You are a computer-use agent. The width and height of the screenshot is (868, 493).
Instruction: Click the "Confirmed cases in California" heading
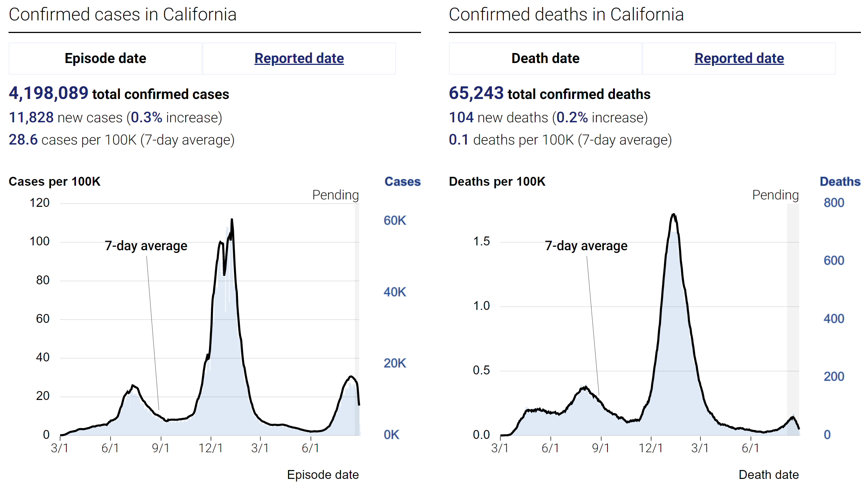pos(123,15)
